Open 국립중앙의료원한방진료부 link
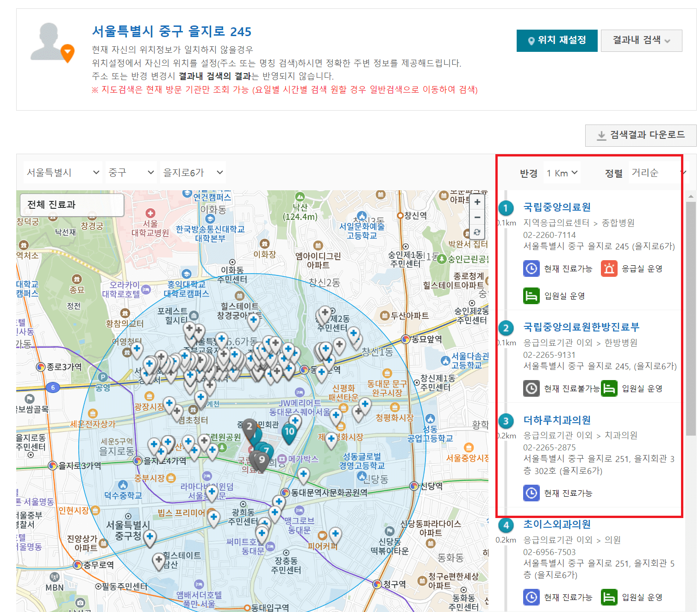Image resolution: width=700 pixels, height=612 pixels. (x=581, y=327)
